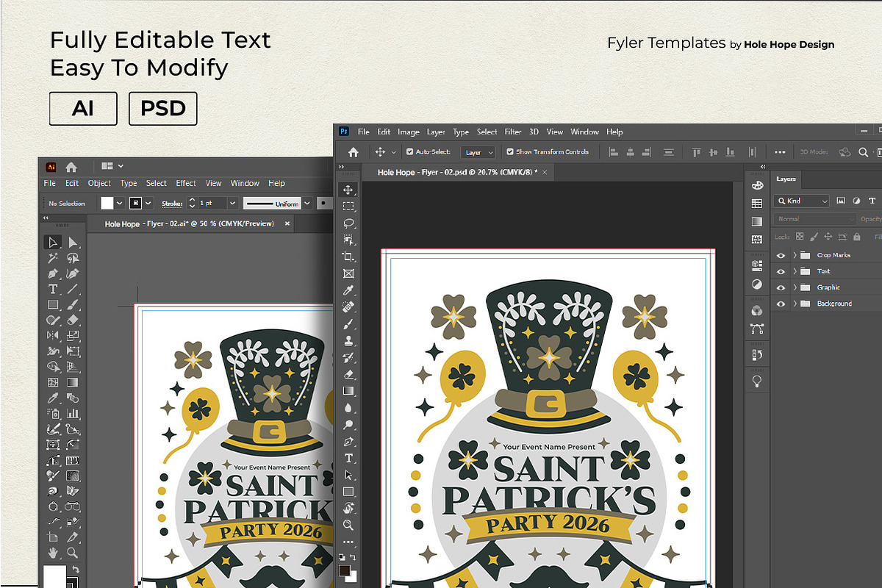
Task: Select the Zoom tool in Photoshop toolbar
Action: (348, 525)
